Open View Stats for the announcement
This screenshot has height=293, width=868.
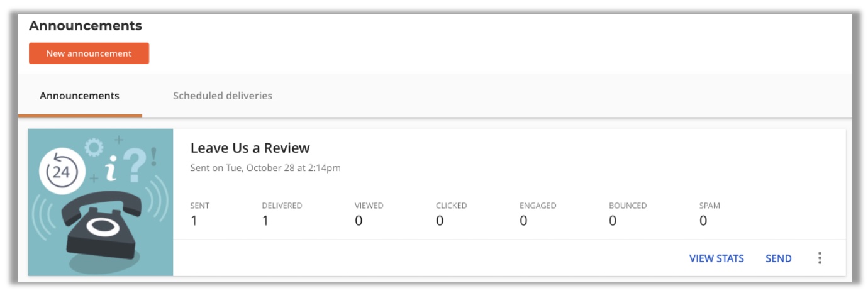pyautogui.click(x=716, y=258)
